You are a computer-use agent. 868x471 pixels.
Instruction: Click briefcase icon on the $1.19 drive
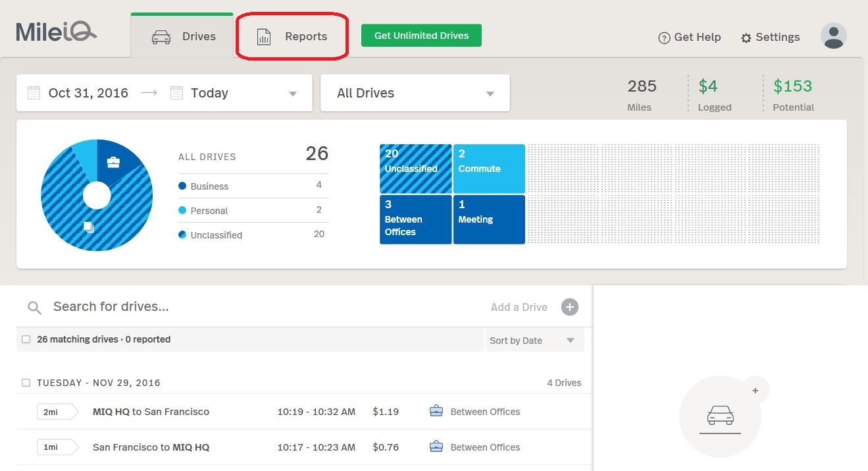tap(436, 412)
